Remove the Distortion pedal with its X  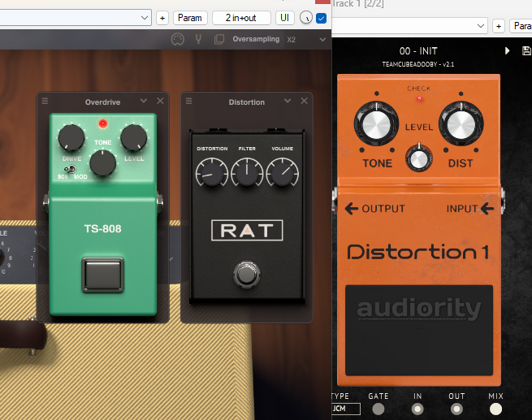tap(305, 101)
